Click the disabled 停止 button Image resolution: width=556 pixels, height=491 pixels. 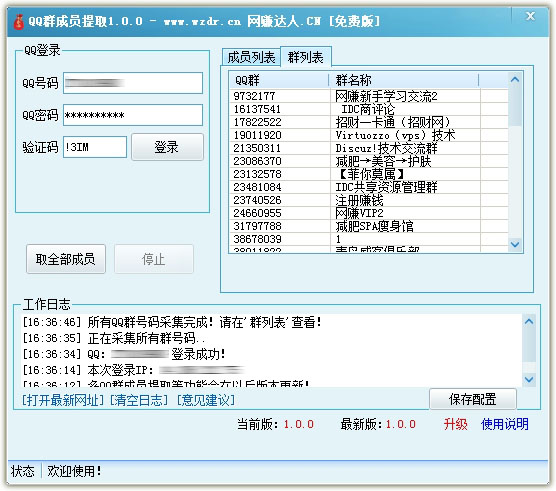[x=154, y=259]
